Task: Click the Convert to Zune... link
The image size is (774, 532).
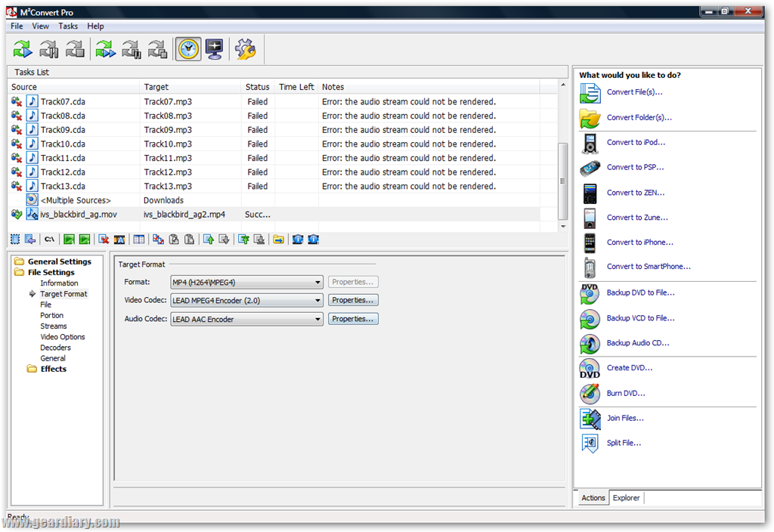Action: 637,218
